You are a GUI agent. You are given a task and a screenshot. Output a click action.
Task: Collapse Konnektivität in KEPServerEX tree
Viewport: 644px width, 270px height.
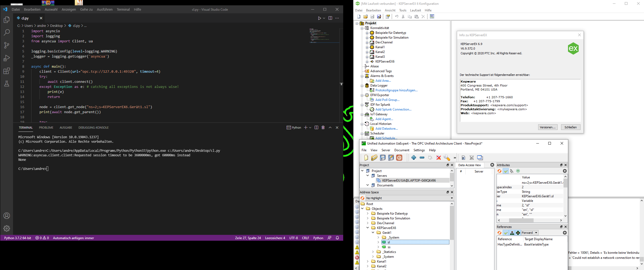pos(362,28)
